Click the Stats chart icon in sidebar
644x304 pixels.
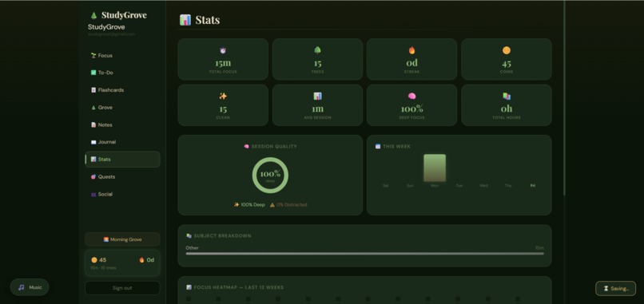(x=93, y=159)
